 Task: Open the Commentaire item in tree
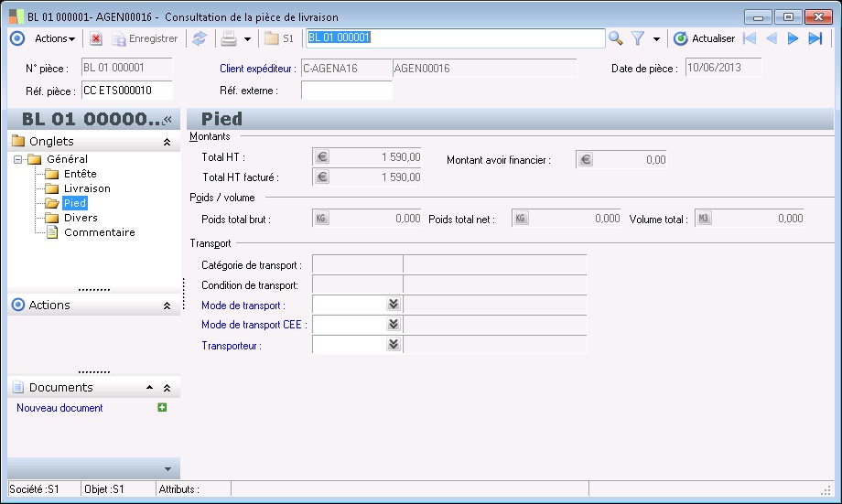point(99,232)
